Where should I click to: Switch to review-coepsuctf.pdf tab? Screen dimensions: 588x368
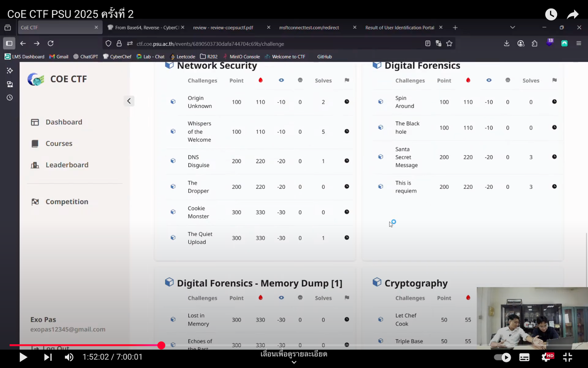point(223,27)
